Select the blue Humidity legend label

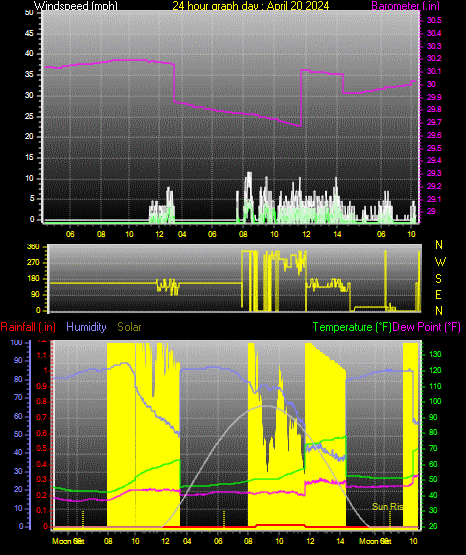[x=86, y=327]
